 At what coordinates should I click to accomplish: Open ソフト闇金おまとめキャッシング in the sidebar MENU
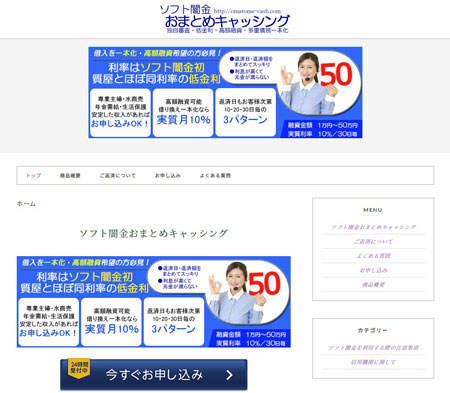pos(373,227)
